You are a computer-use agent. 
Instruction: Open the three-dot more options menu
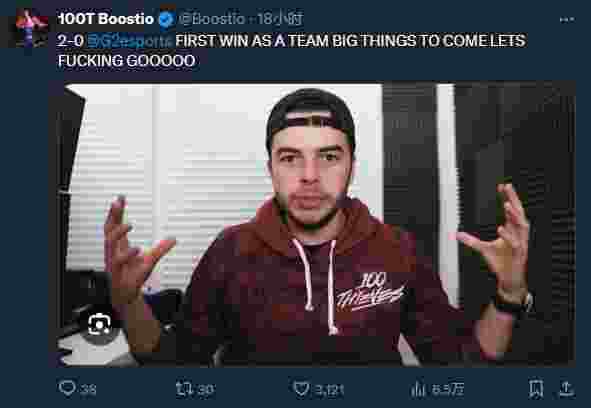[x=567, y=20]
